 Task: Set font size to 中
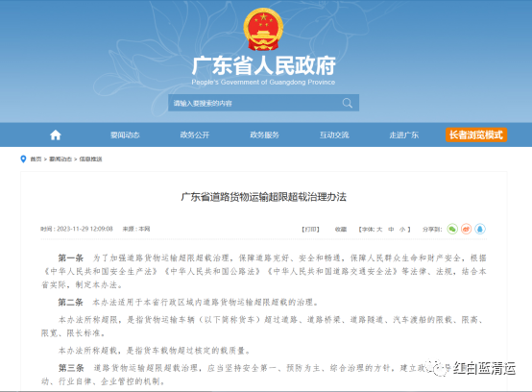click(391, 230)
